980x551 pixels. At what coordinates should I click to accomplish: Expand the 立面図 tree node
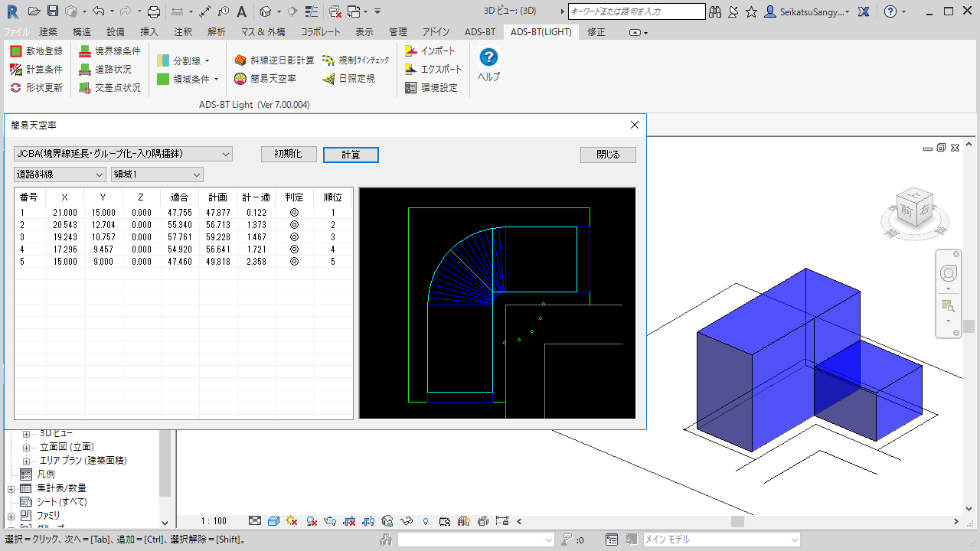[x=27, y=447]
